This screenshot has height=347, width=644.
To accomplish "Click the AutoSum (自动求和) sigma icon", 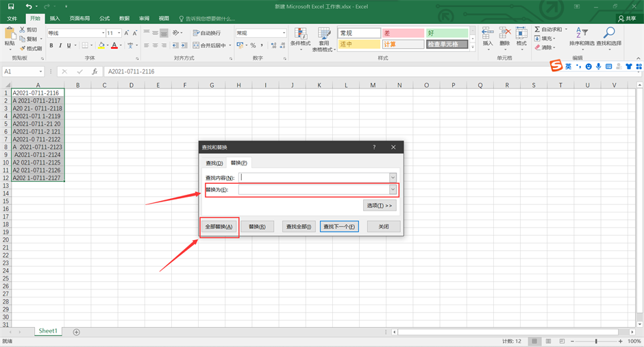I will pos(538,29).
